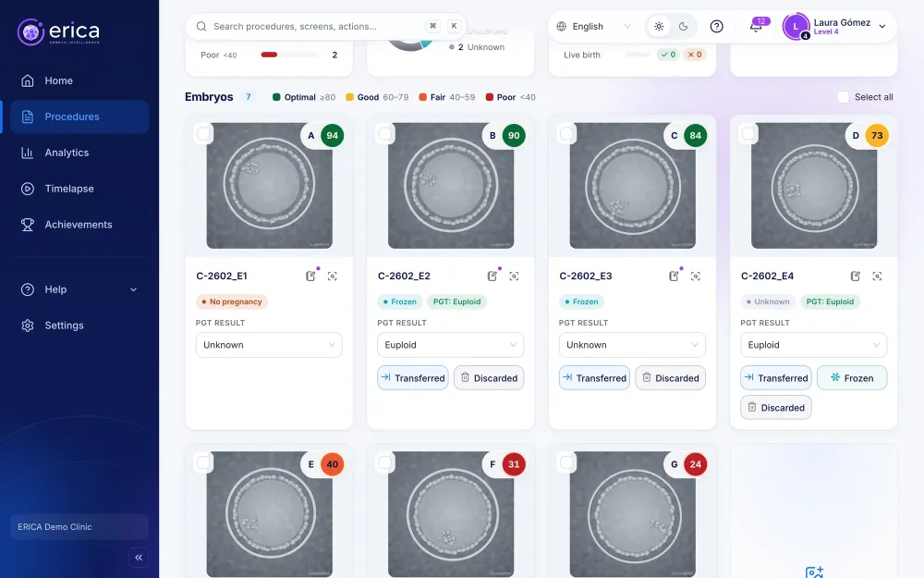Open the notifications bell
The height and width of the screenshot is (578, 924).
(756, 27)
